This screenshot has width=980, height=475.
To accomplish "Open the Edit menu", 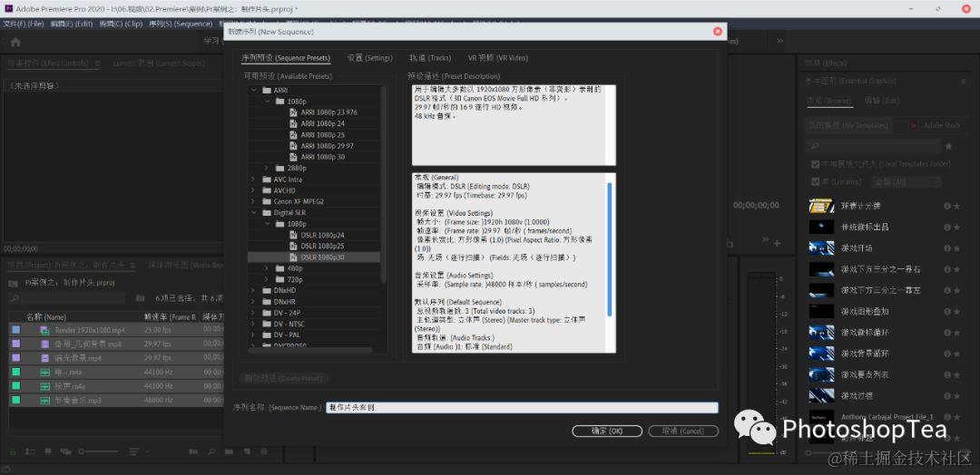I will coord(72,24).
